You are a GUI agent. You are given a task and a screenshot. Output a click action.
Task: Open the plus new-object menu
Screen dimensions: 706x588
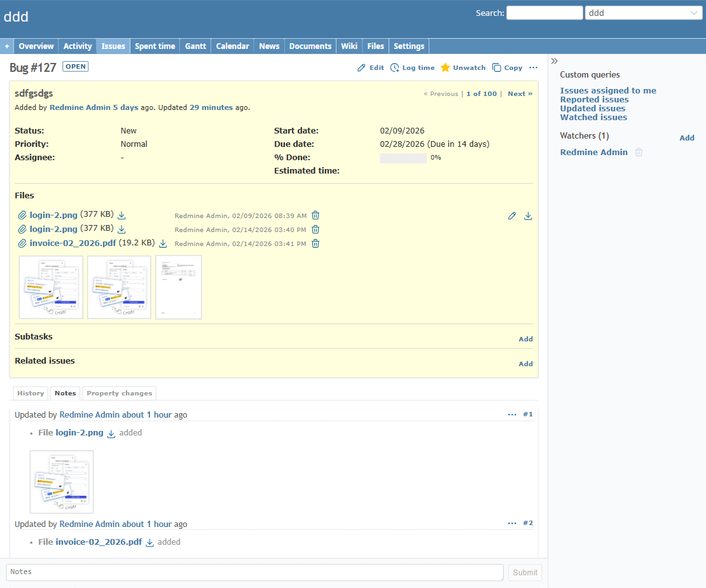tap(7, 46)
